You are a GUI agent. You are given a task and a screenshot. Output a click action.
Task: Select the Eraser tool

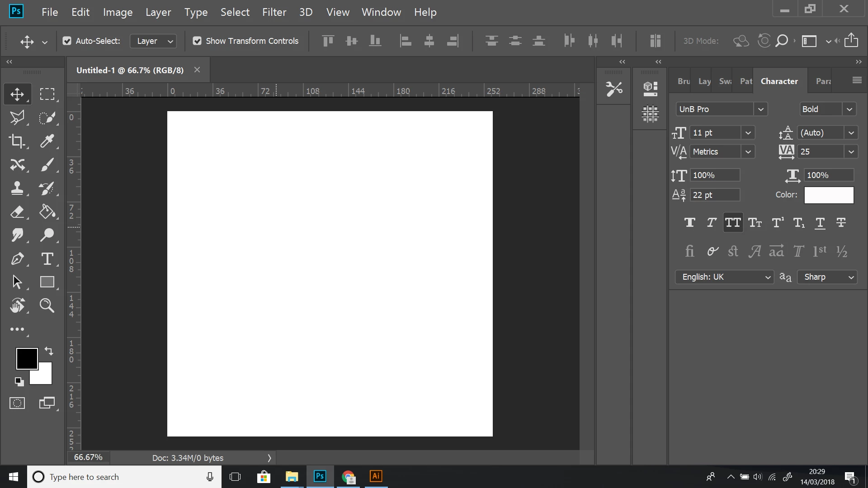(x=17, y=212)
